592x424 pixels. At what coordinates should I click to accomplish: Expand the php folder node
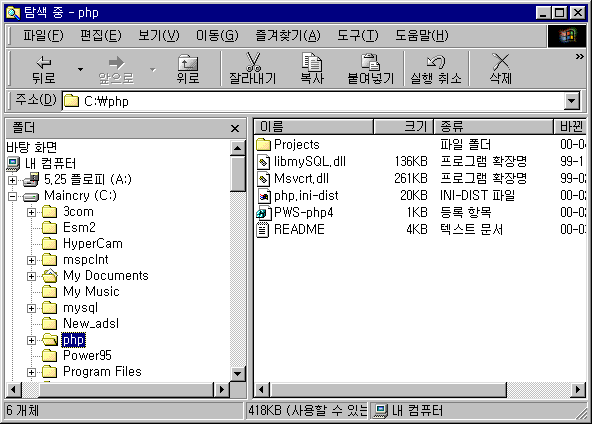pyautogui.click(x=31, y=341)
